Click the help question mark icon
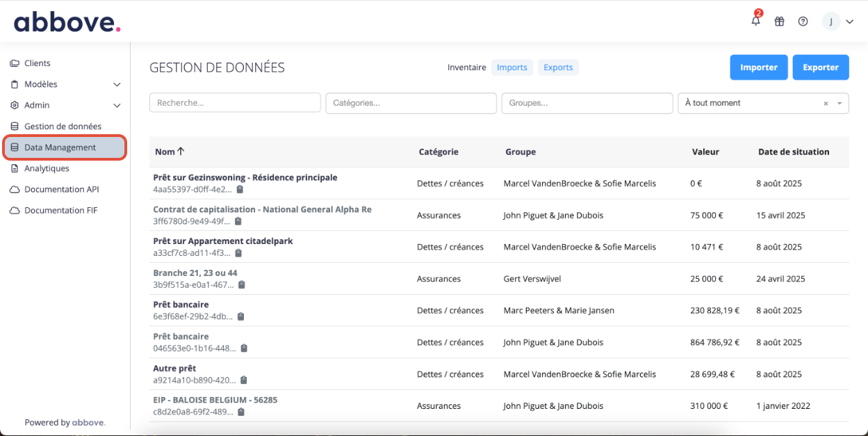 click(803, 22)
